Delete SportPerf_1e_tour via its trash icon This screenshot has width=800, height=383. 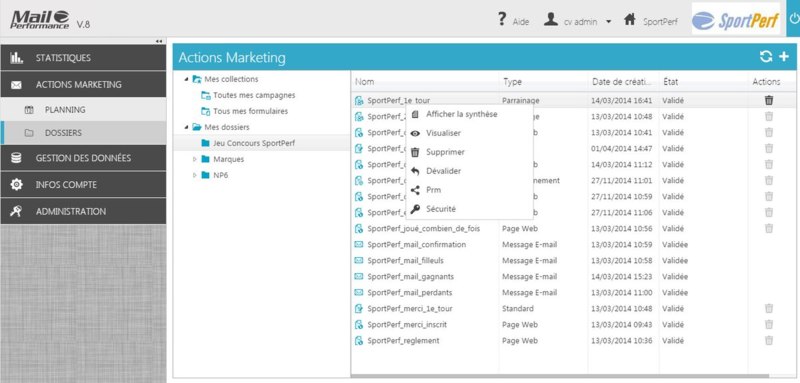coord(769,100)
